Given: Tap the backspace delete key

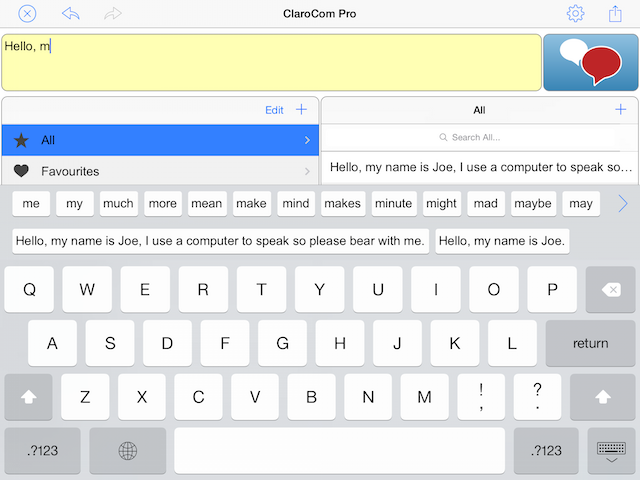Looking at the screenshot, I should click(x=611, y=289).
